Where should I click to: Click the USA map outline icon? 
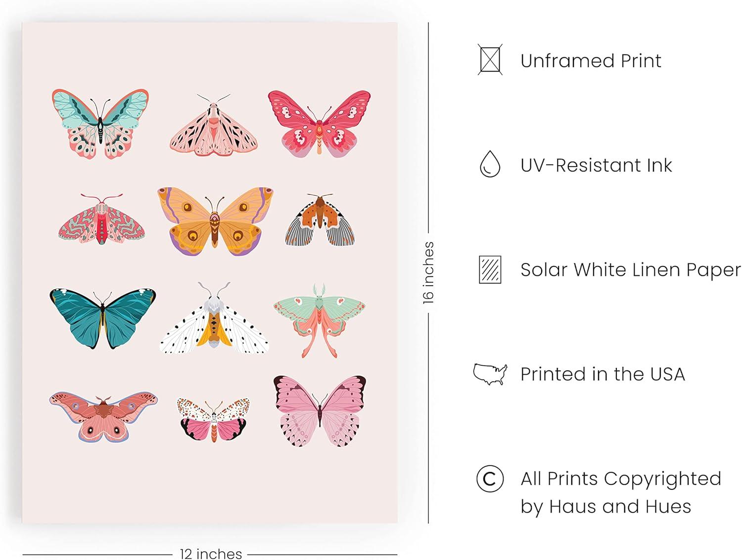490,374
